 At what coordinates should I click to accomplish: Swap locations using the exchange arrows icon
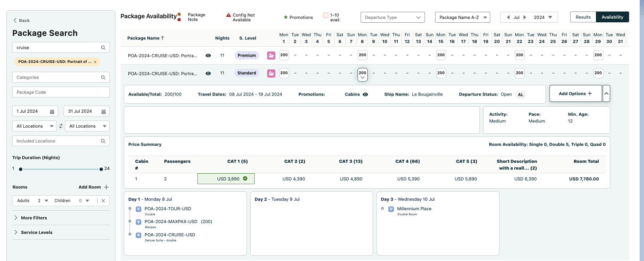tap(61, 126)
